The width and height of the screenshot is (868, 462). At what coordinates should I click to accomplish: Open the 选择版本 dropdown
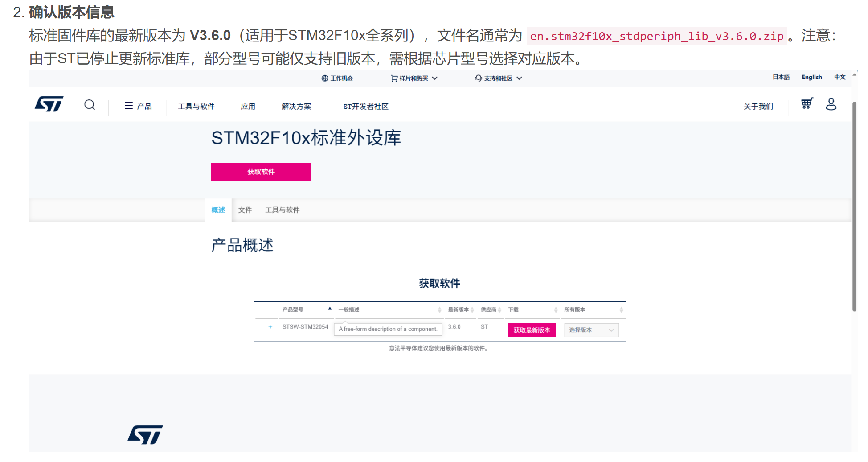pos(591,330)
